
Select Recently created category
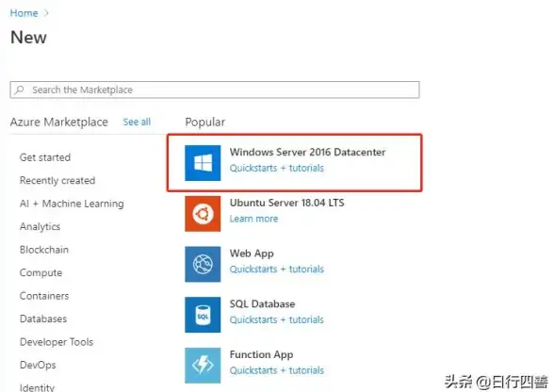tap(57, 180)
